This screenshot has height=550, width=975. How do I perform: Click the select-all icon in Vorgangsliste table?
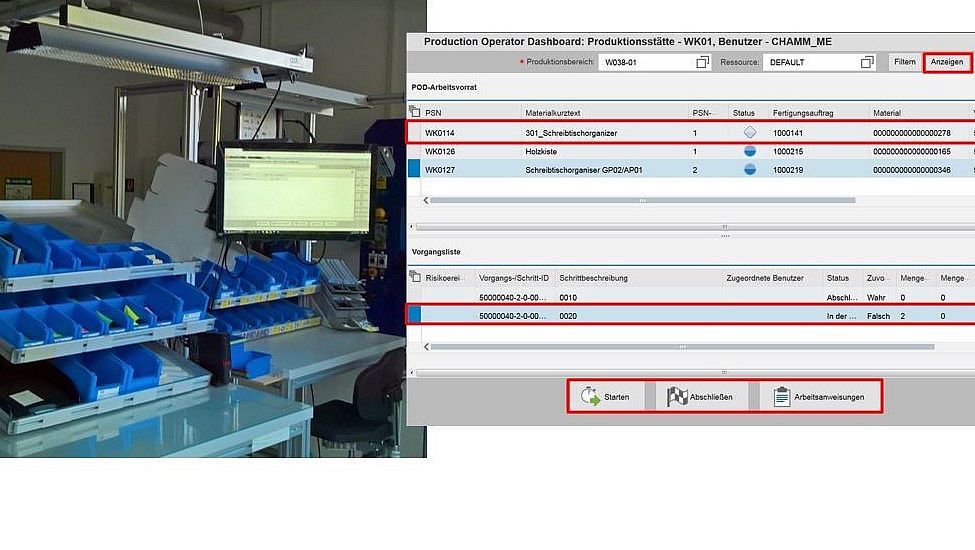415,278
